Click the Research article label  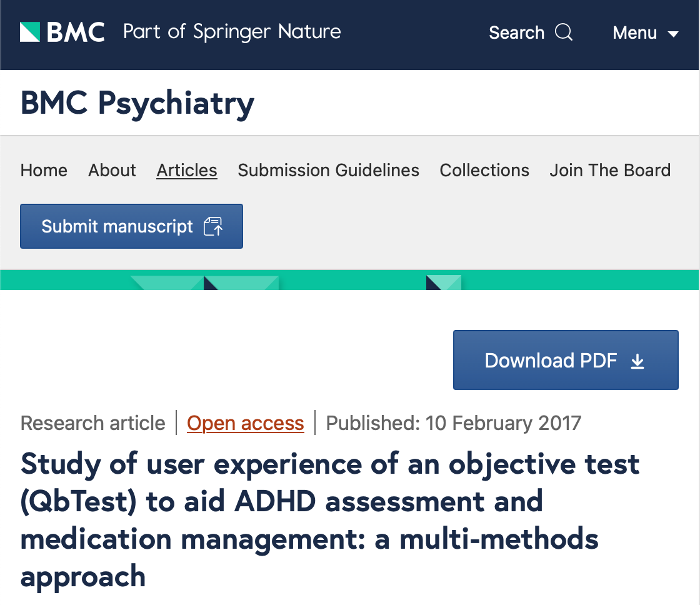point(92,423)
